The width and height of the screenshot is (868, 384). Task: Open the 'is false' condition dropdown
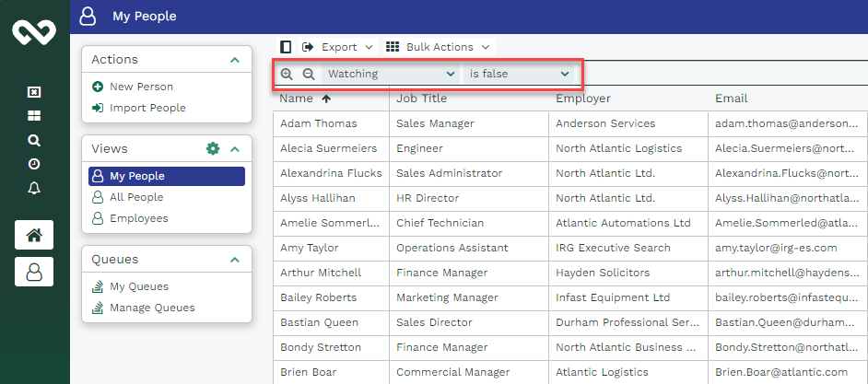520,74
